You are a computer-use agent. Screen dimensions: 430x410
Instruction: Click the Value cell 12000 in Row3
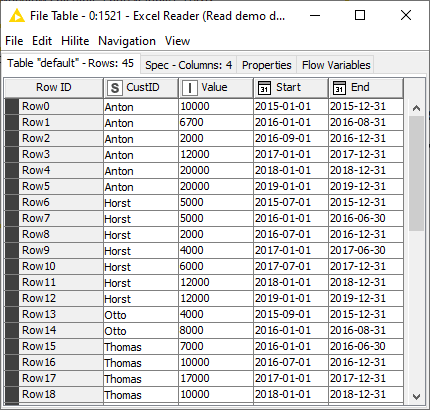coord(216,155)
